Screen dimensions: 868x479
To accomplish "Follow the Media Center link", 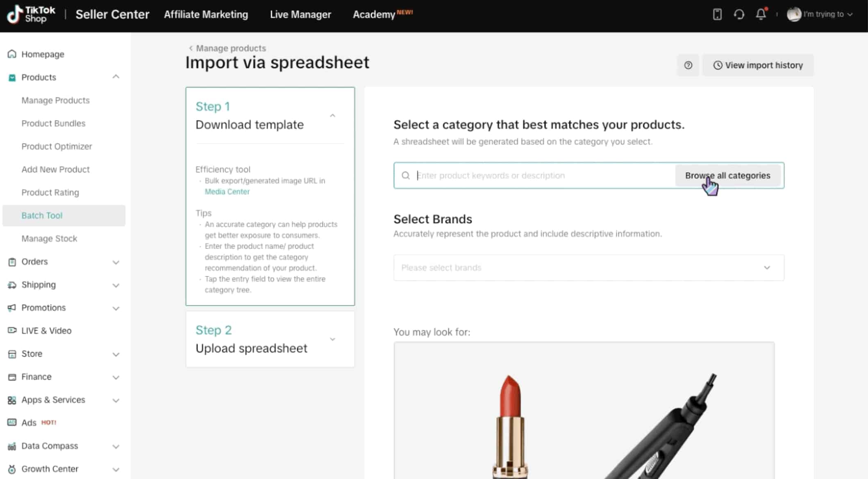I will tap(227, 192).
